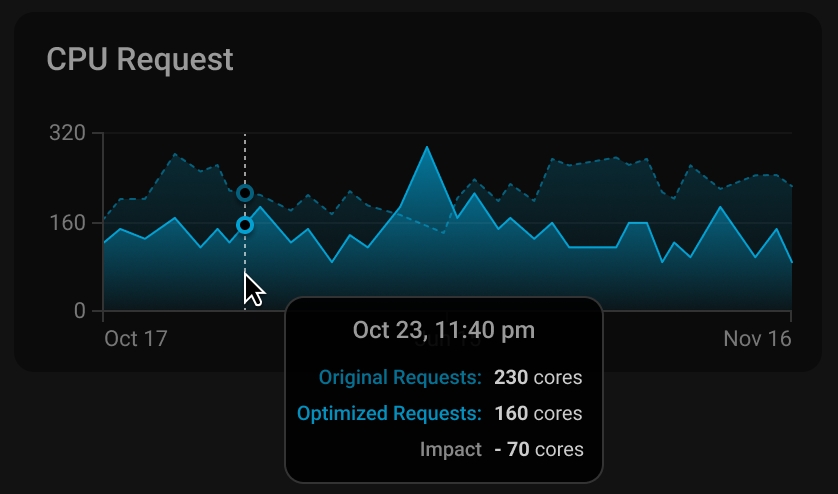Click the tooltip date Oct 23, 11:40 pm
This screenshot has height=494, width=838.
443,329
